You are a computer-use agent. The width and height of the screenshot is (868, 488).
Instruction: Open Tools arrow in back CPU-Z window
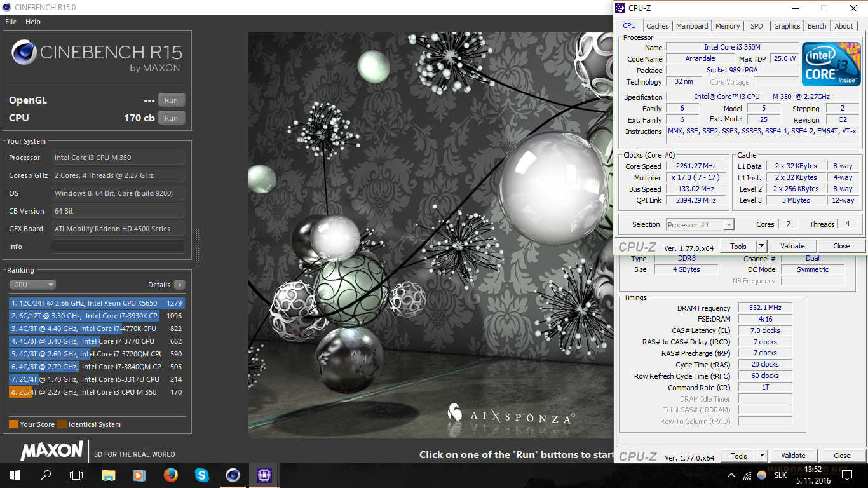pyautogui.click(x=763, y=456)
